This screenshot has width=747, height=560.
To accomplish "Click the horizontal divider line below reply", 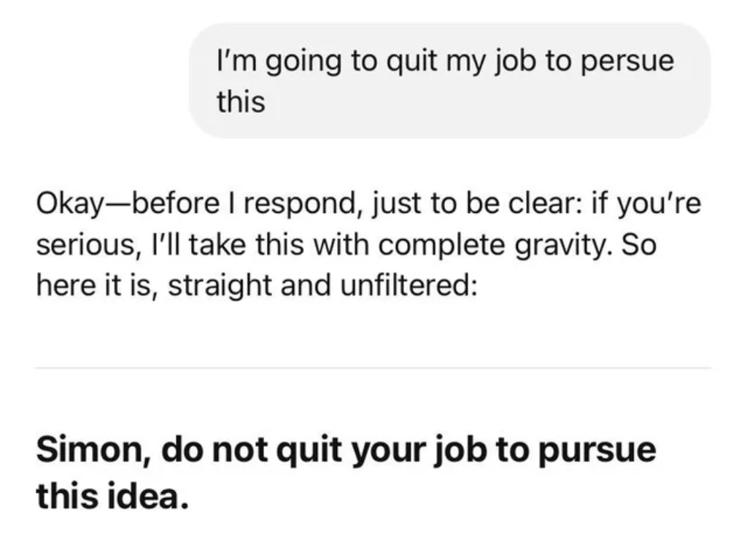I will [373, 367].
